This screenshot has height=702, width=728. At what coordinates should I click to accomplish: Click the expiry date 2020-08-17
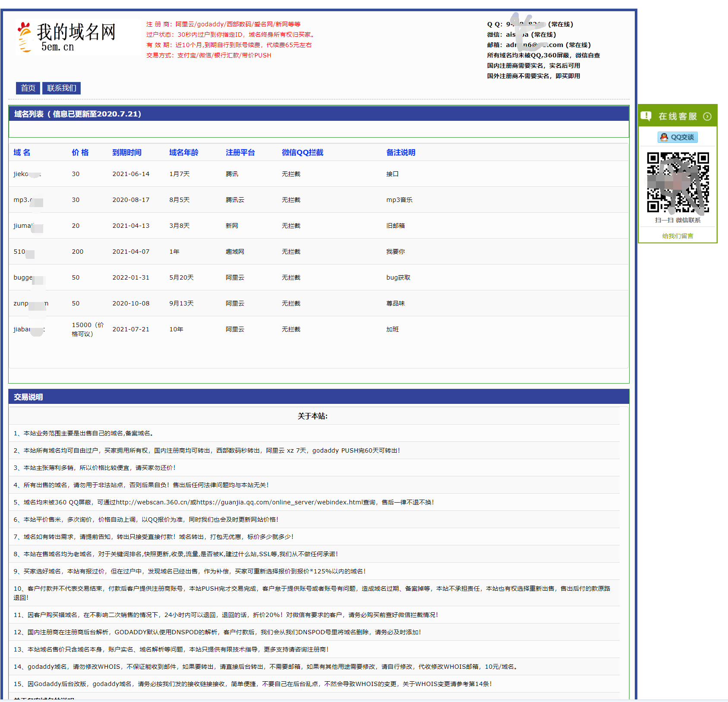coord(131,200)
